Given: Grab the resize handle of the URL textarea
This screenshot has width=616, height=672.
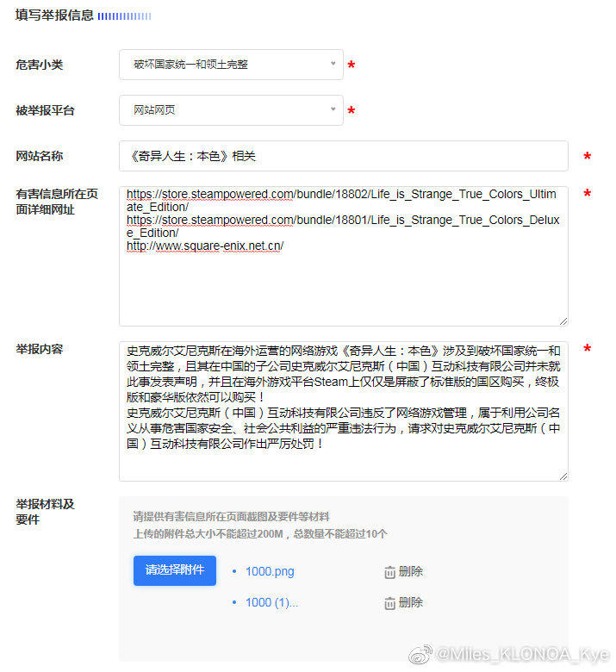Looking at the screenshot, I should click(x=563, y=320).
